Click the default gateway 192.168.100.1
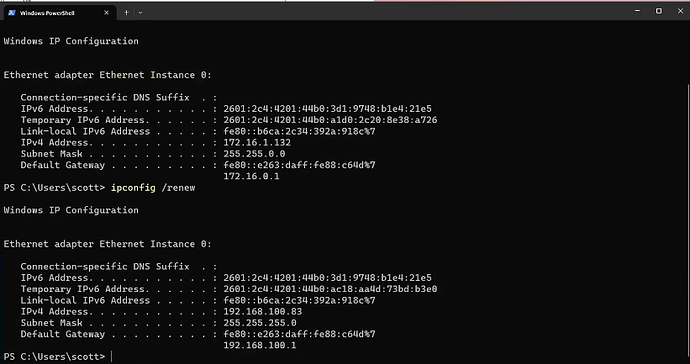Image resolution: width=690 pixels, height=364 pixels. tap(260, 346)
